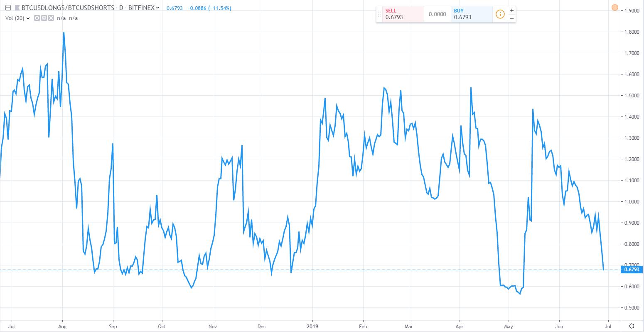Open settings gear for Vol indicator
This screenshot has height=332, width=644.
(x=44, y=18)
